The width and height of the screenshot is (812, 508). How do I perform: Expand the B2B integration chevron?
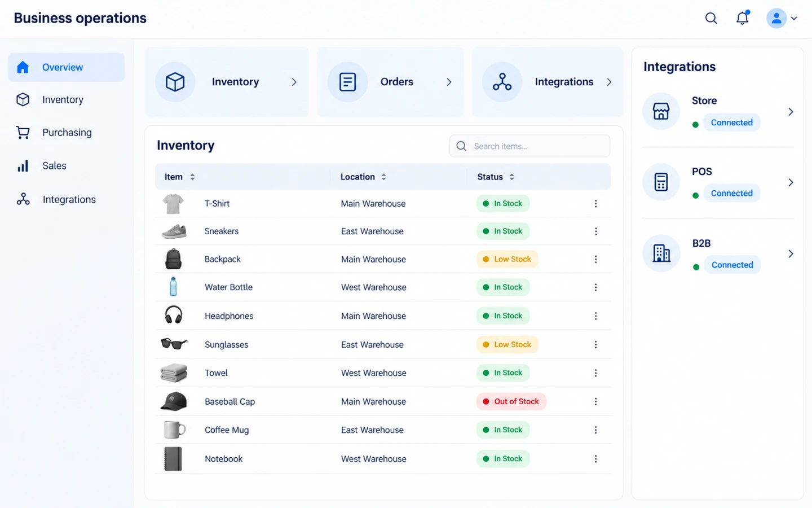coord(791,254)
